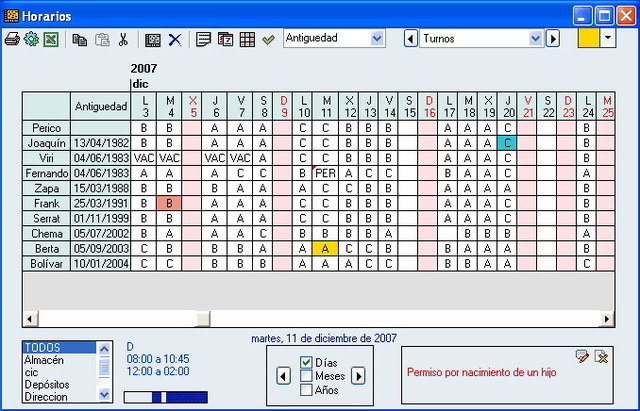640x411 pixels.
Task: Select Depósitos in department list
Action: (60, 384)
